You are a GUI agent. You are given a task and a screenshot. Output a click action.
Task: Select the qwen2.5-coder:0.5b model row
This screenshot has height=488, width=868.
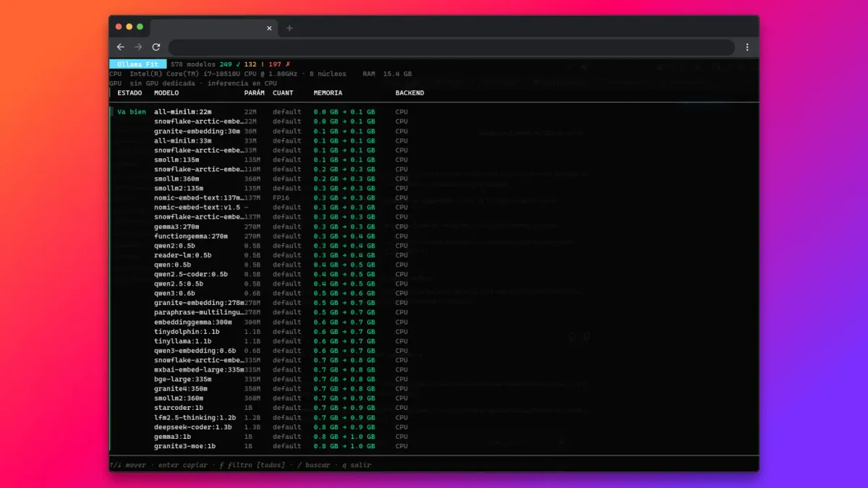(x=282, y=274)
